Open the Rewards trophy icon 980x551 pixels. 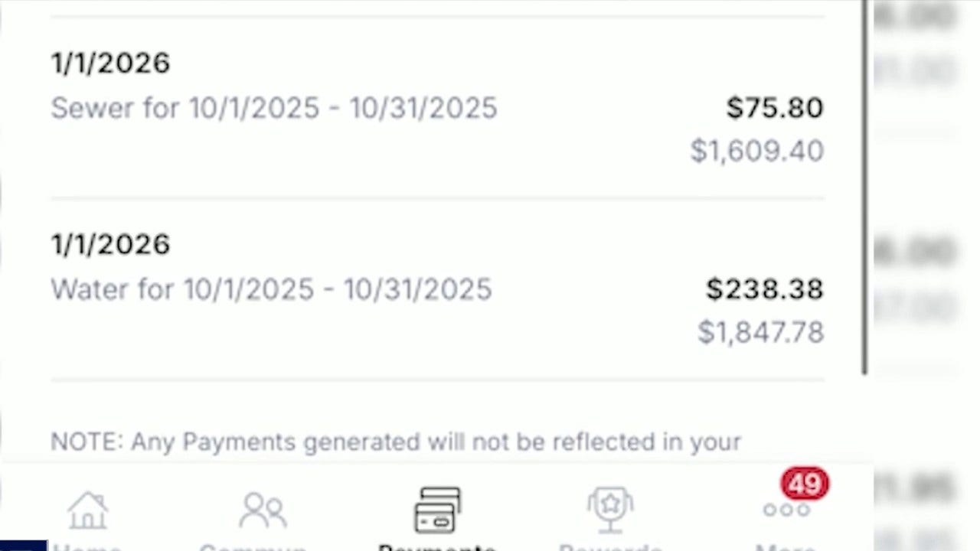610,510
